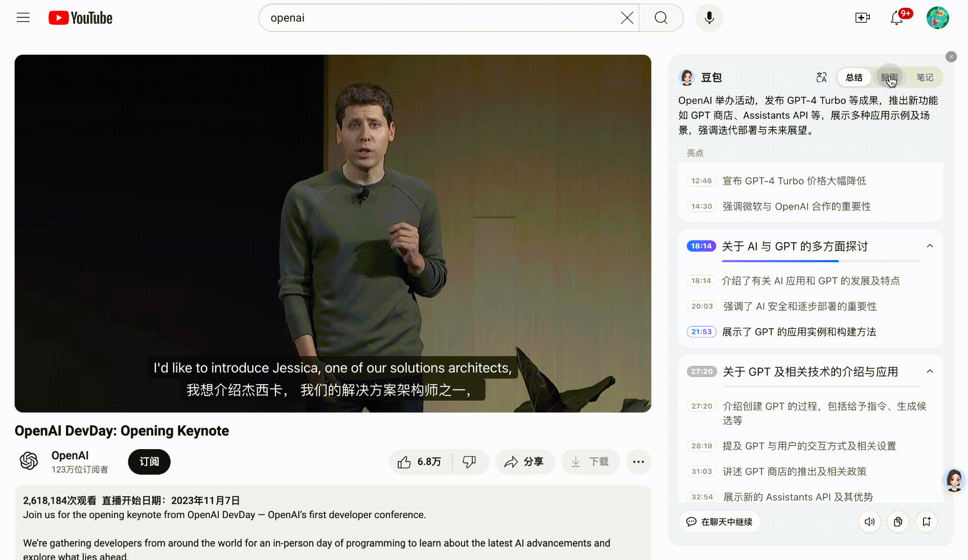Screen dimensions: 968x560
Task: Jump to timestamp 20:03
Action: (x=702, y=306)
